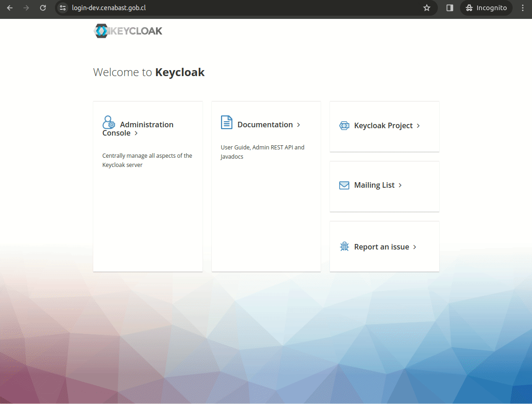This screenshot has height=404, width=532.
Task: Click the bookmark star icon
Action: [x=427, y=8]
